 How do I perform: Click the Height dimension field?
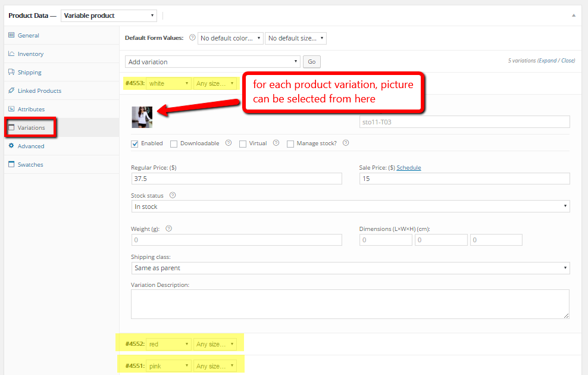tap(496, 240)
